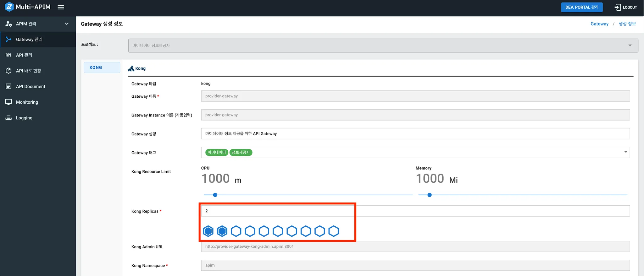Click the Kong Replicas input field

coord(415,211)
